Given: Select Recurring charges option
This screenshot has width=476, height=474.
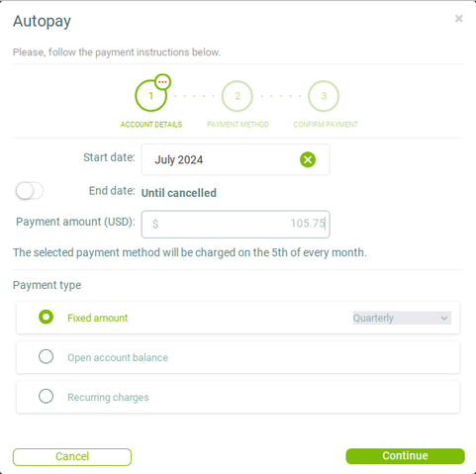Looking at the screenshot, I should 46,396.
